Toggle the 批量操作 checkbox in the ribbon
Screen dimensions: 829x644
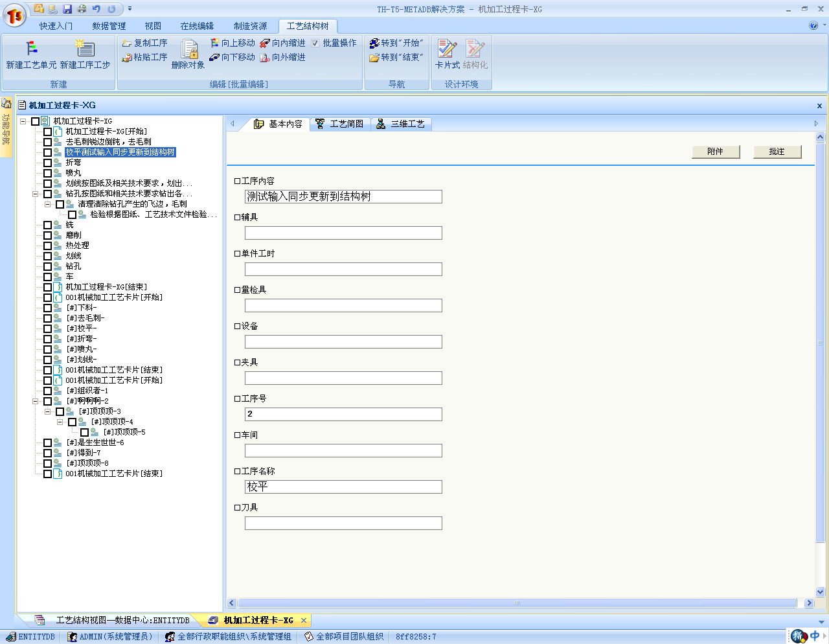pos(315,43)
